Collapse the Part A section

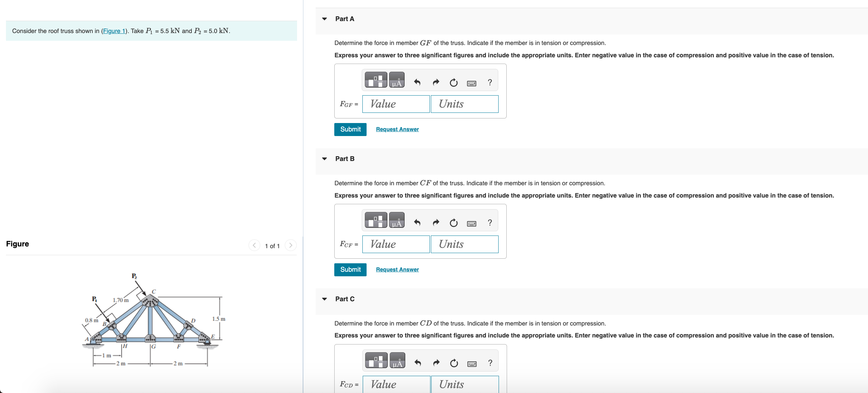coord(324,19)
